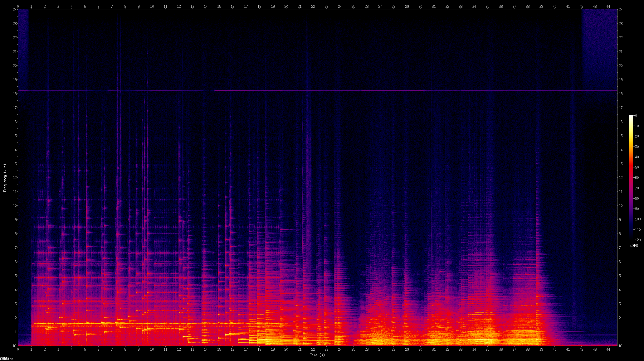Click the Time (s) axis title
644x361 pixels.
[x=317, y=355]
